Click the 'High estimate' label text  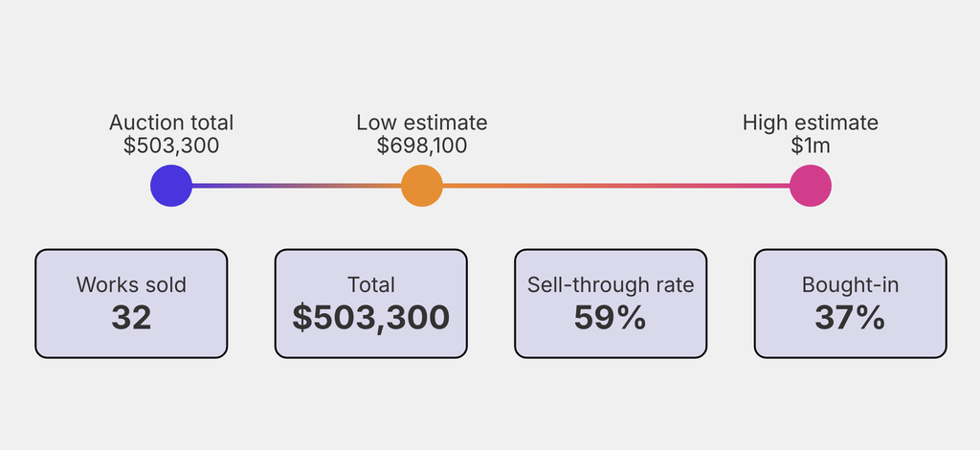click(811, 123)
